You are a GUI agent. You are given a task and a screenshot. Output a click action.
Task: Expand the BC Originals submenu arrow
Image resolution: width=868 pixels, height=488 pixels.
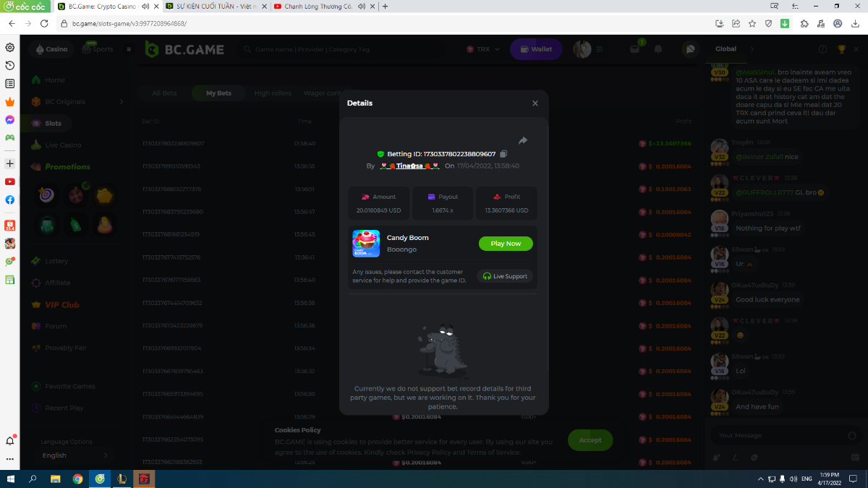(x=121, y=102)
